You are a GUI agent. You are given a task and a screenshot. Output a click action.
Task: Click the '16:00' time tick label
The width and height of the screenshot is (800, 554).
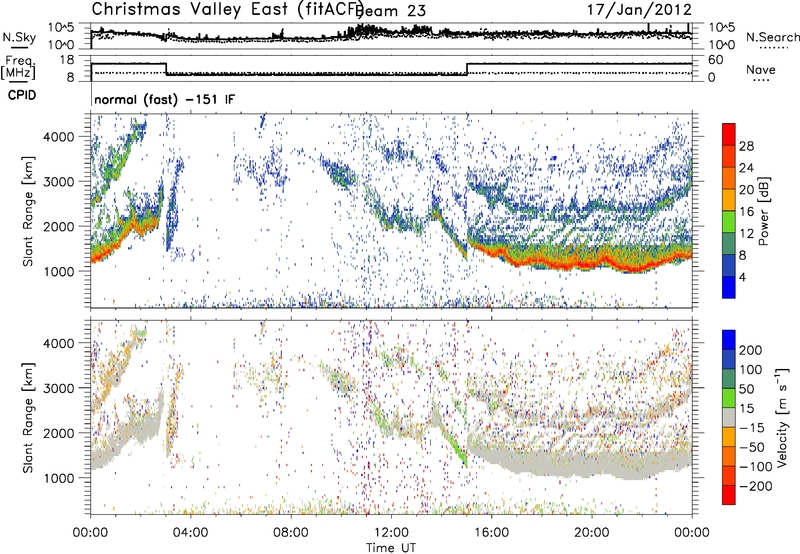click(x=491, y=533)
